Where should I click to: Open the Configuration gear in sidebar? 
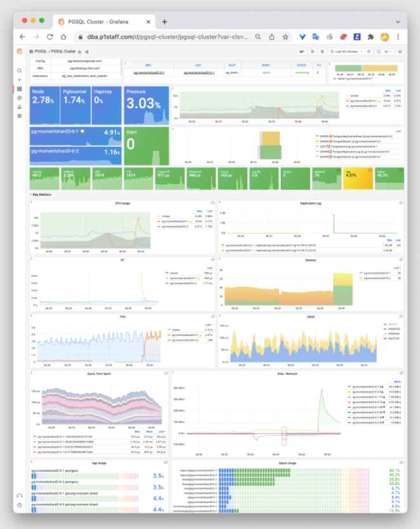(x=20, y=116)
